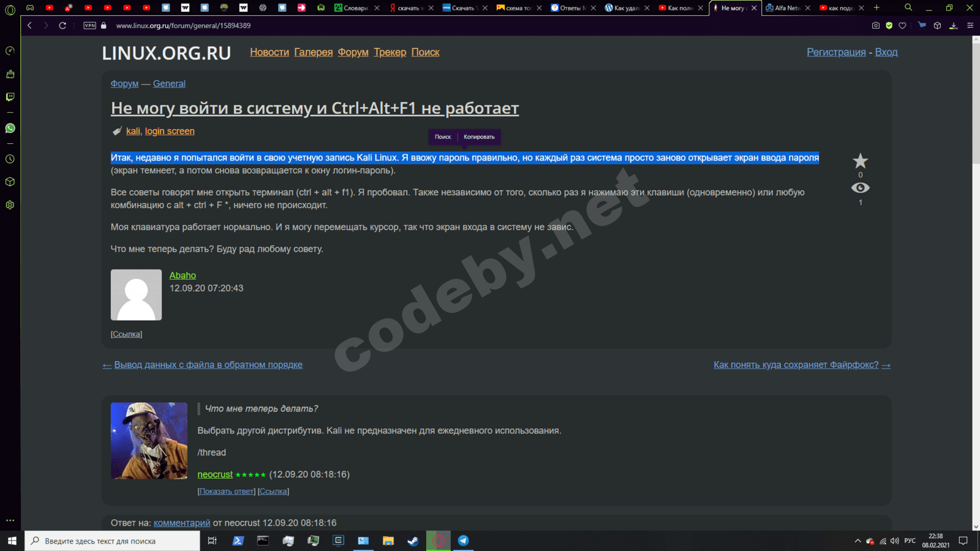Take a page snapshot with camera icon
Viewport: 980px width, 551px height.
point(876,26)
